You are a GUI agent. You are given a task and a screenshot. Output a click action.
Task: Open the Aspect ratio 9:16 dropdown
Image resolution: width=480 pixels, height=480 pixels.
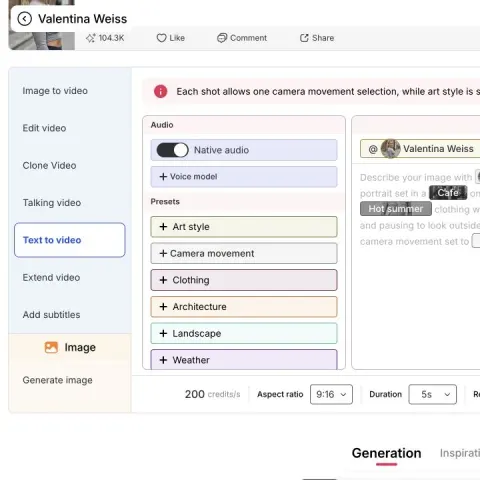pyautogui.click(x=331, y=394)
